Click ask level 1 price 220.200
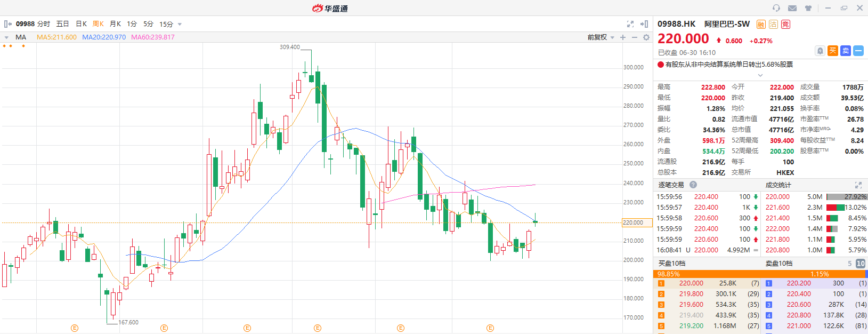868x334 pixels. pos(799,283)
